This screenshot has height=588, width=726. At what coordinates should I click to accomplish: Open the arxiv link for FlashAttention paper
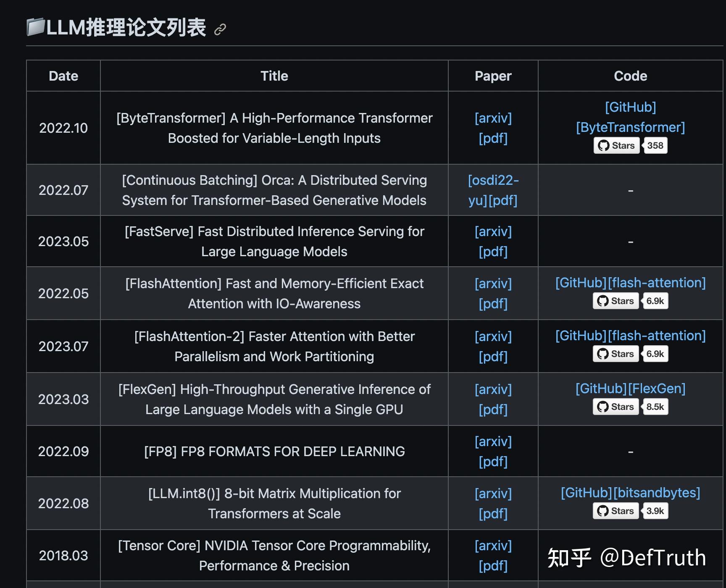point(493,283)
